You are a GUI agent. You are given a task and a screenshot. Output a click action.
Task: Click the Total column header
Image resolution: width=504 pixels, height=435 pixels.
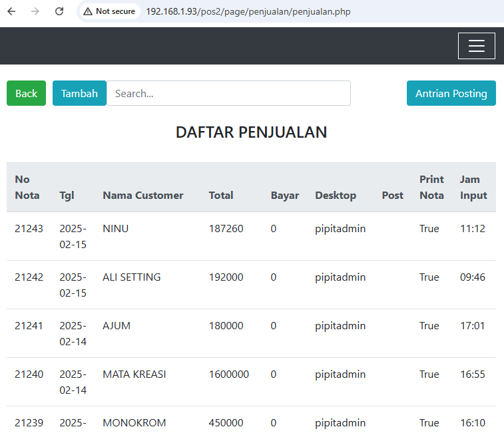(221, 195)
